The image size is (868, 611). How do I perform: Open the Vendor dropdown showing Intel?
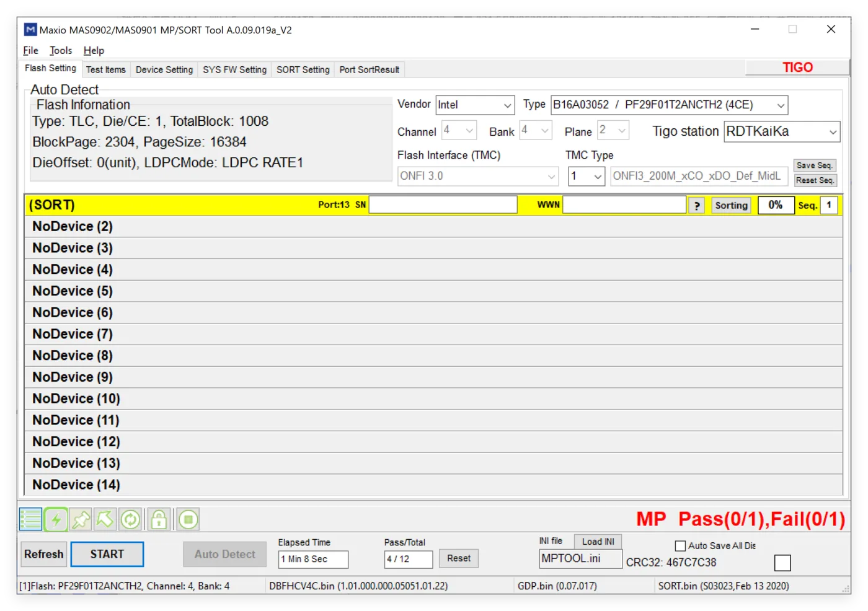[x=475, y=105]
